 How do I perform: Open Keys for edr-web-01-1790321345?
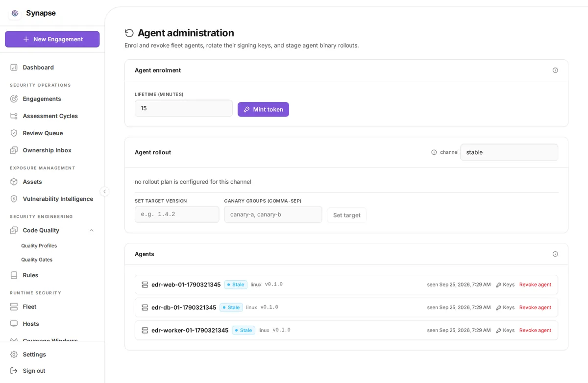click(505, 285)
